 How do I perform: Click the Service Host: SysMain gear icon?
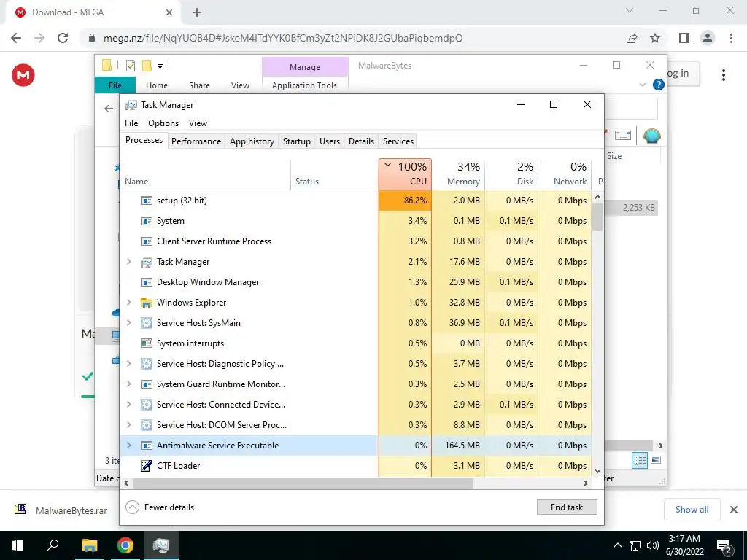pyautogui.click(x=146, y=323)
